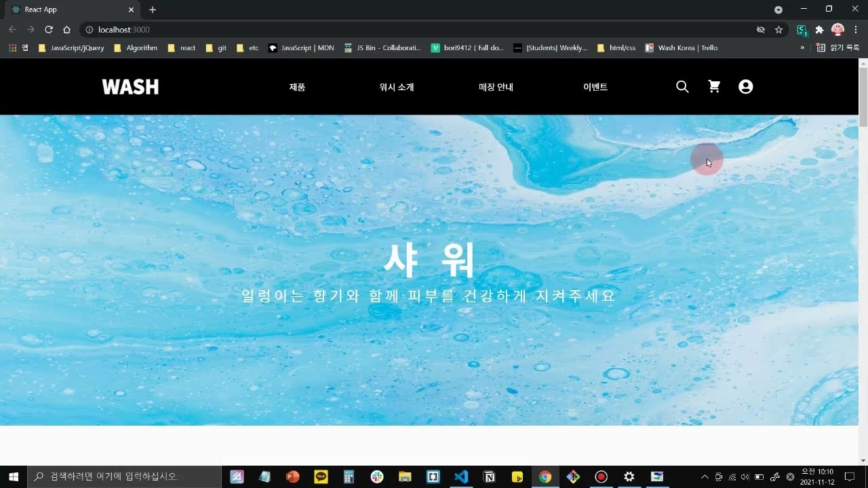Open Chrome three-dot menu
Image resolution: width=868 pixels, height=488 pixels.
coord(856,30)
